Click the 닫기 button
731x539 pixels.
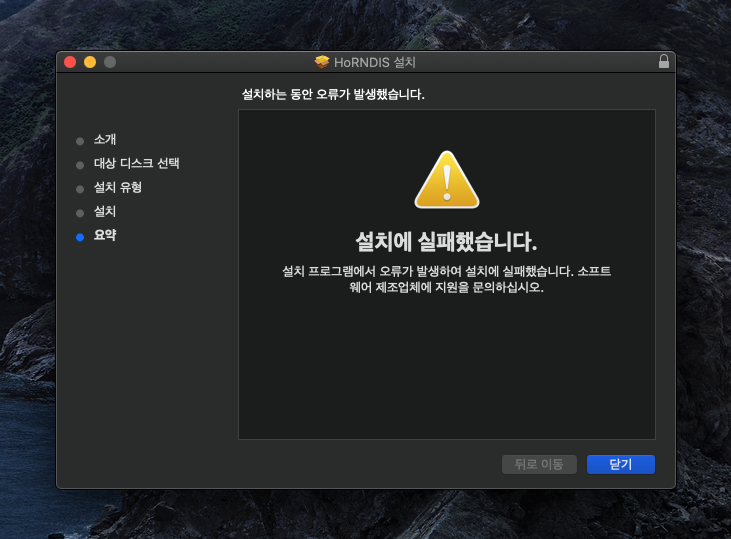point(621,464)
